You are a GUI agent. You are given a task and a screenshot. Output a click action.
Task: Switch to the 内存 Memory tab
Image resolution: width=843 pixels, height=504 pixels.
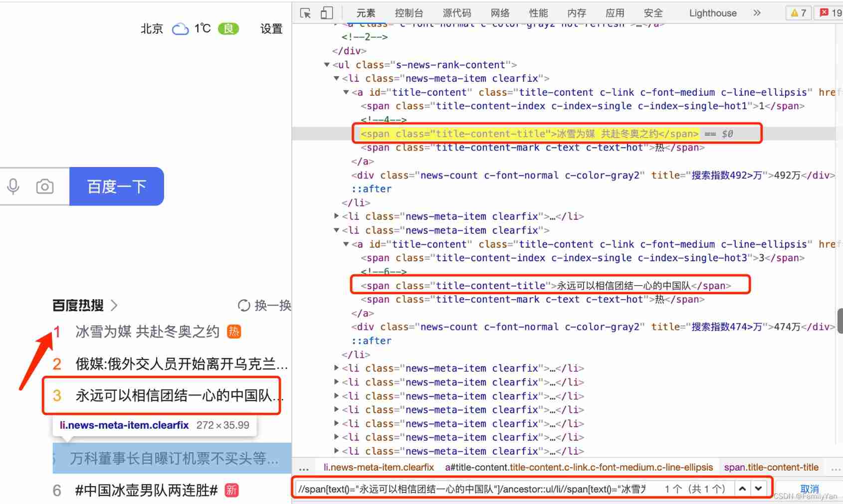coord(577,13)
